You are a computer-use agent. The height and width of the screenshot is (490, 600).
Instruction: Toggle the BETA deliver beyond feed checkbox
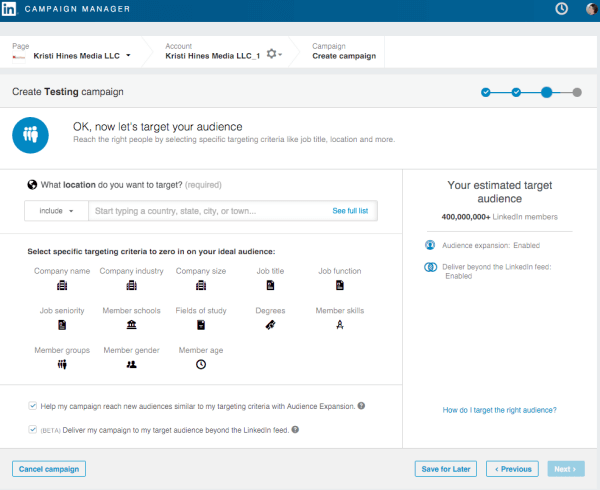pos(33,430)
